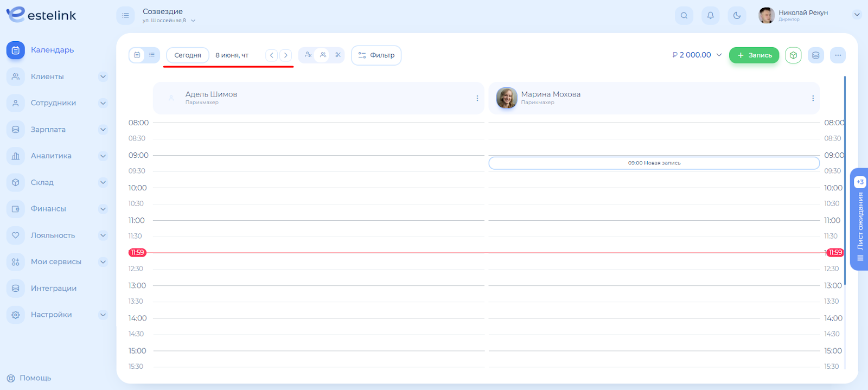868x390 pixels.
Task: Open the search icon in header
Action: [684, 16]
